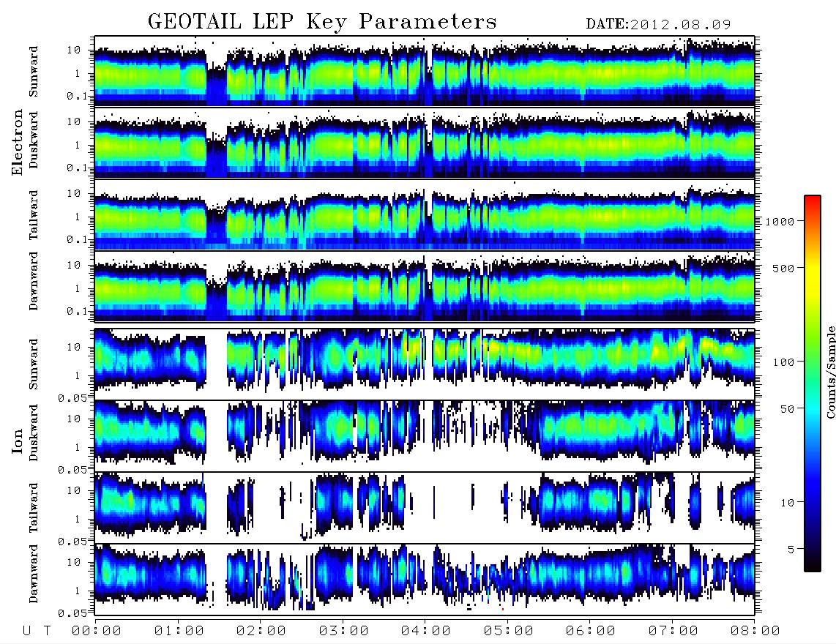
Task: Click the Ion Dawnward spectrogram panel
Action: point(425,580)
